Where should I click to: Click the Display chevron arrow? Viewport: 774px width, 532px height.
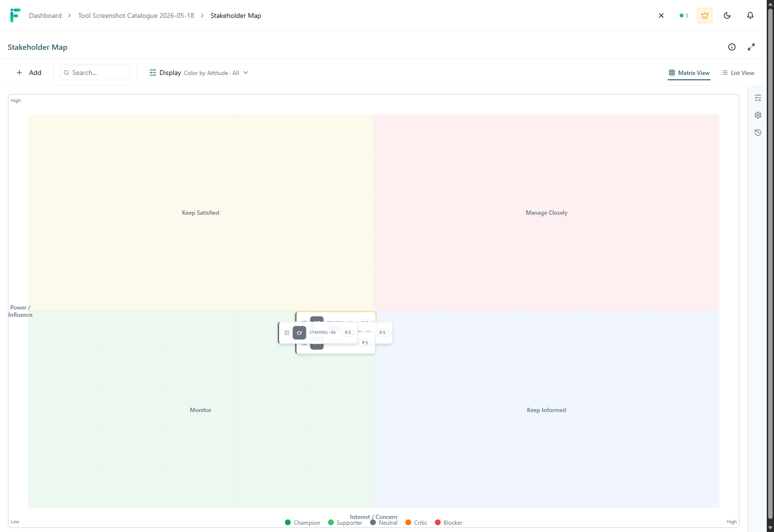tap(246, 73)
